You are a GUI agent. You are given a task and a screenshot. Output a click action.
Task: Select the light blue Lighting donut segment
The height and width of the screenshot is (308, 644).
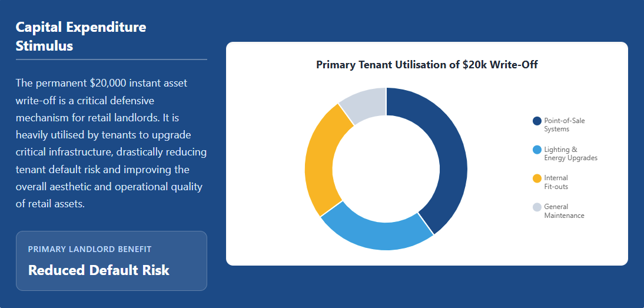pyautogui.click(x=374, y=235)
